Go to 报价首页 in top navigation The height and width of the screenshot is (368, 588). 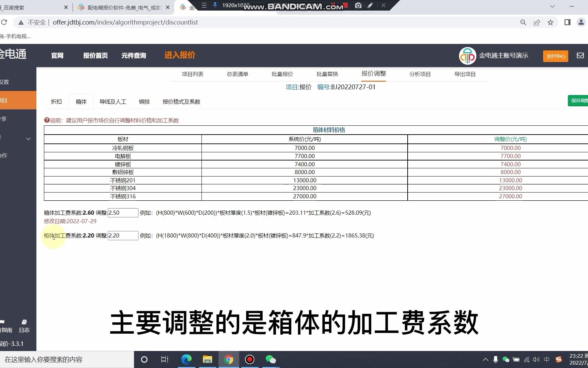click(96, 56)
